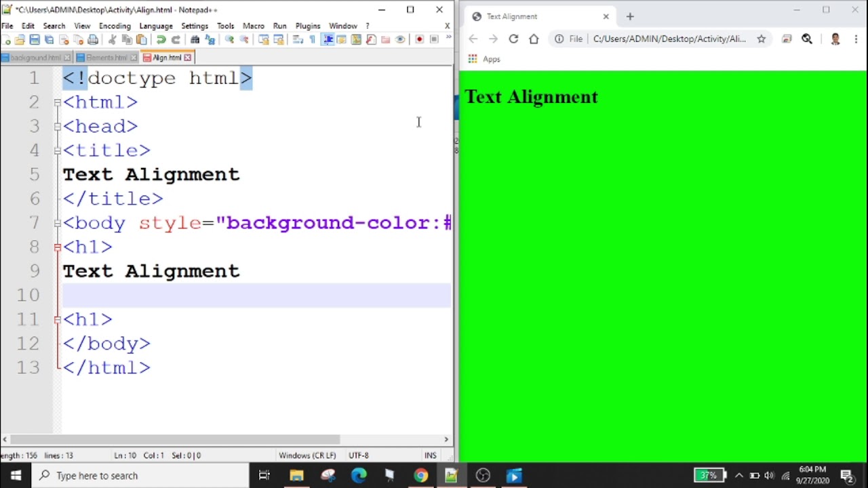Click Windows (CR LF) in status bar
The height and width of the screenshot is (488, 868).
307,455
